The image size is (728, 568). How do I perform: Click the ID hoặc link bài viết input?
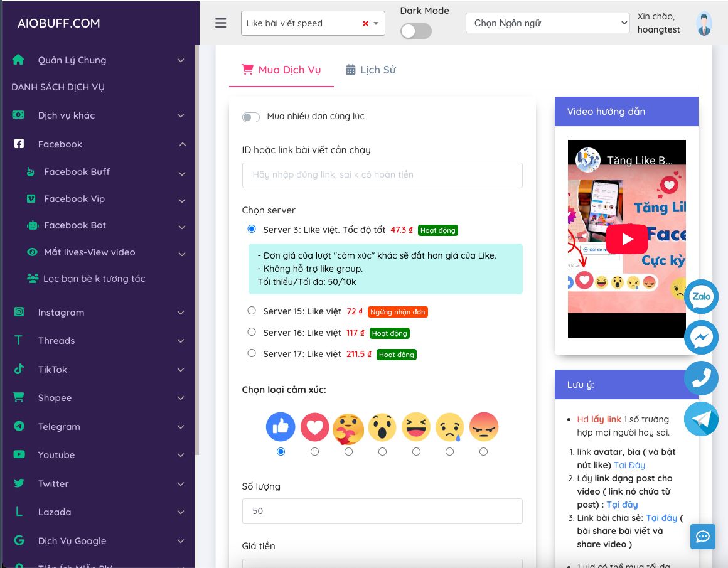382,175
